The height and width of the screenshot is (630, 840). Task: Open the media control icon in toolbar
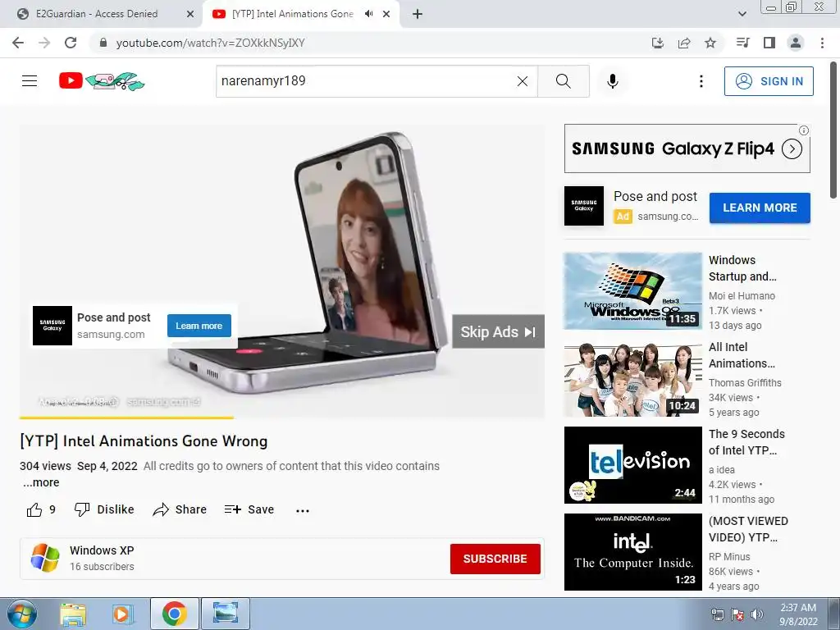(742, 43)
